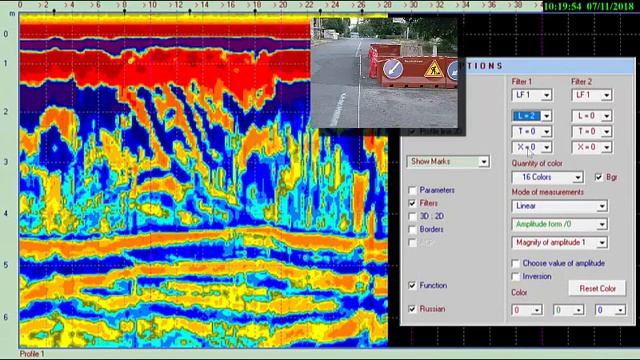Image resolution: width=640 pixels, height=360 pixels.
Task: Open the Filter 2 L = 0 dropdown
Action: tap(592, 116)
